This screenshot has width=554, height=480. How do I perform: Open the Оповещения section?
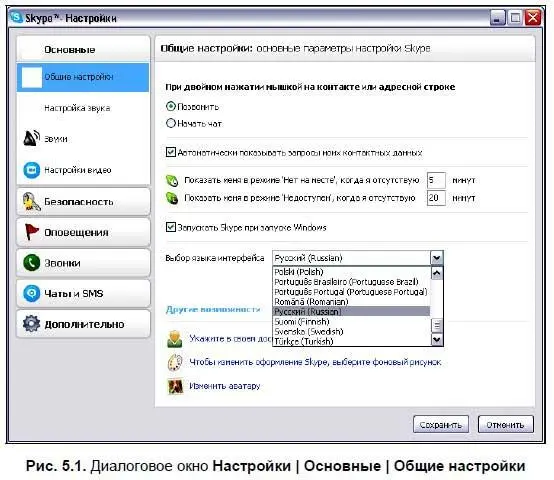coord(83,232)
